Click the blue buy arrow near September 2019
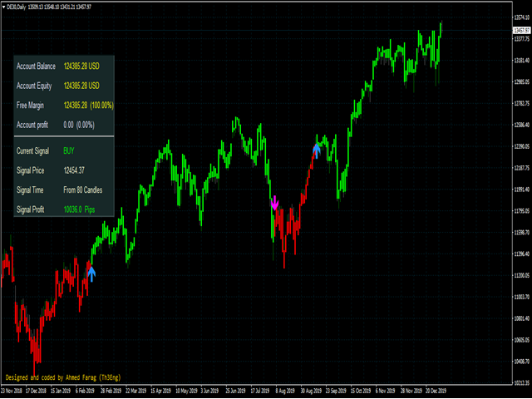The width and height of the screenshot is (532, 399). coord(317,150)
